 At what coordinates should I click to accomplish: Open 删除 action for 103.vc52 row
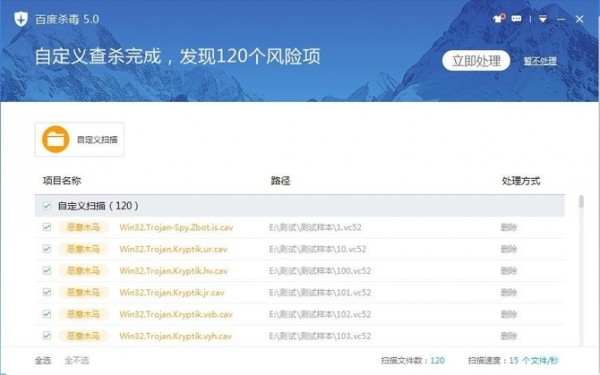[509, 336]
